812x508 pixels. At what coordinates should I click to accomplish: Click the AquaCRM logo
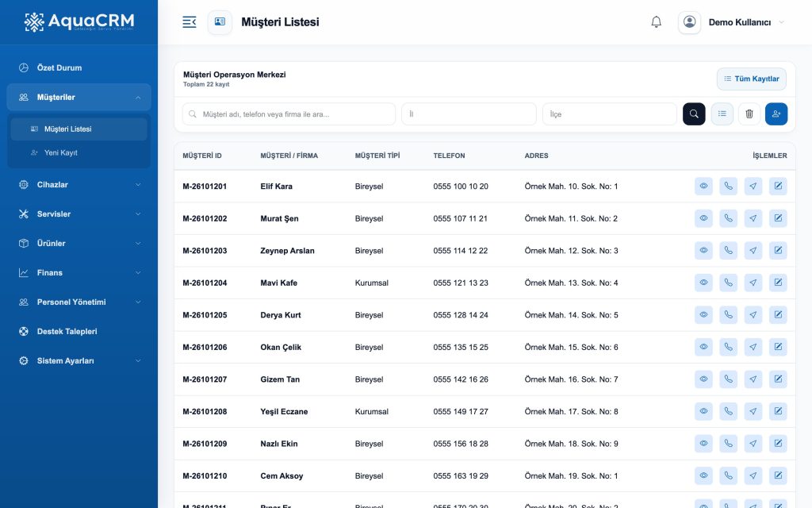[79, 21]
